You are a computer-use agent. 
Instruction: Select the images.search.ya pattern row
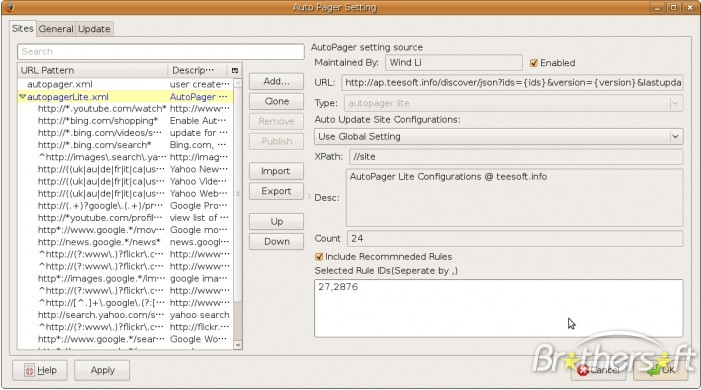click(126, 157)
